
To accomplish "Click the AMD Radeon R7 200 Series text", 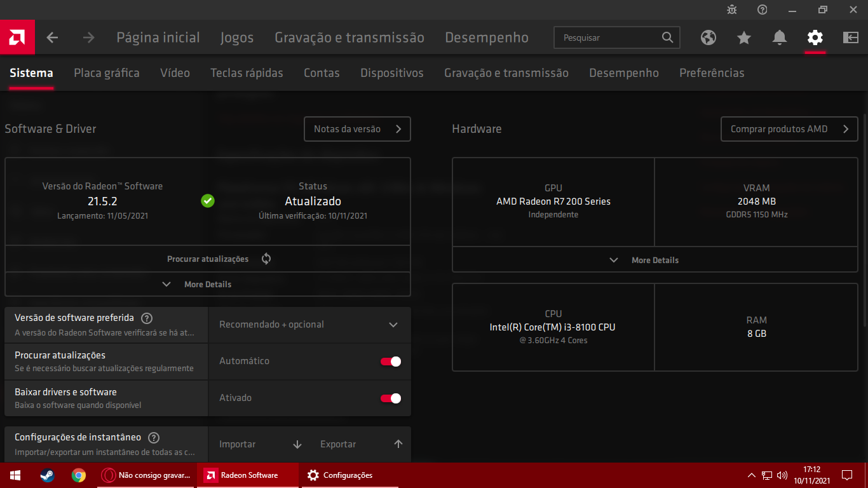I will tap(553, 201).
